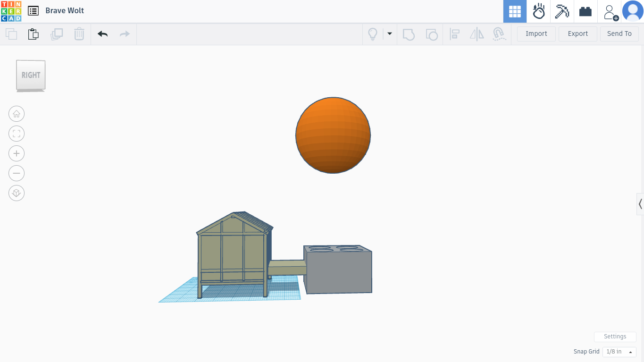Switch to 3D design grid view
The image size is (644, 362).
click(x=515, y=11)
